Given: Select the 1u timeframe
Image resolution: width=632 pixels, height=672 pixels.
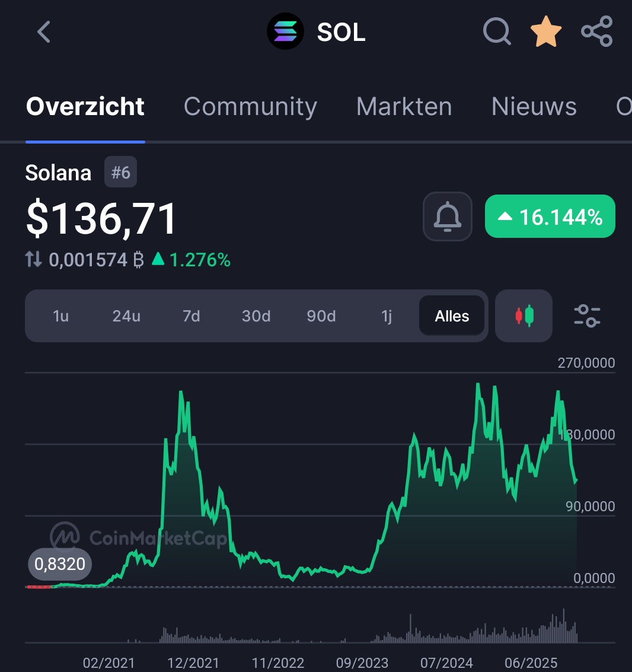Looking at the screenshot, I should [x=60, y=316].
